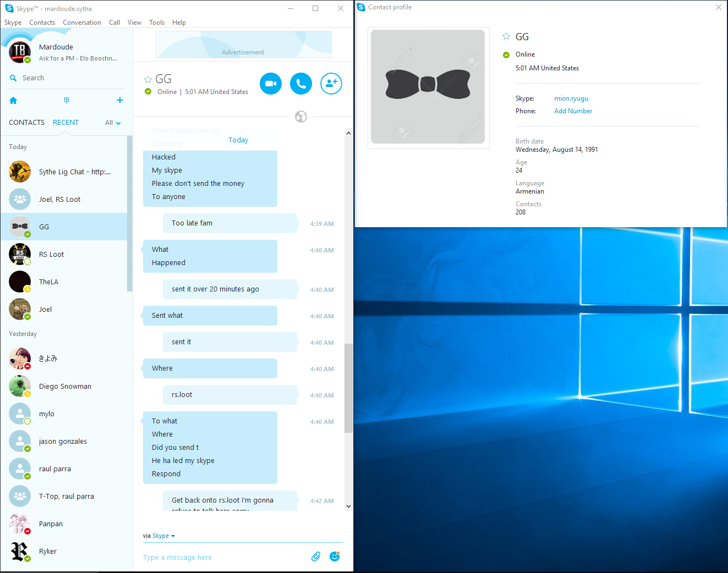Select the GG contact in the list
Screen dimensions: 728x573
64,227
